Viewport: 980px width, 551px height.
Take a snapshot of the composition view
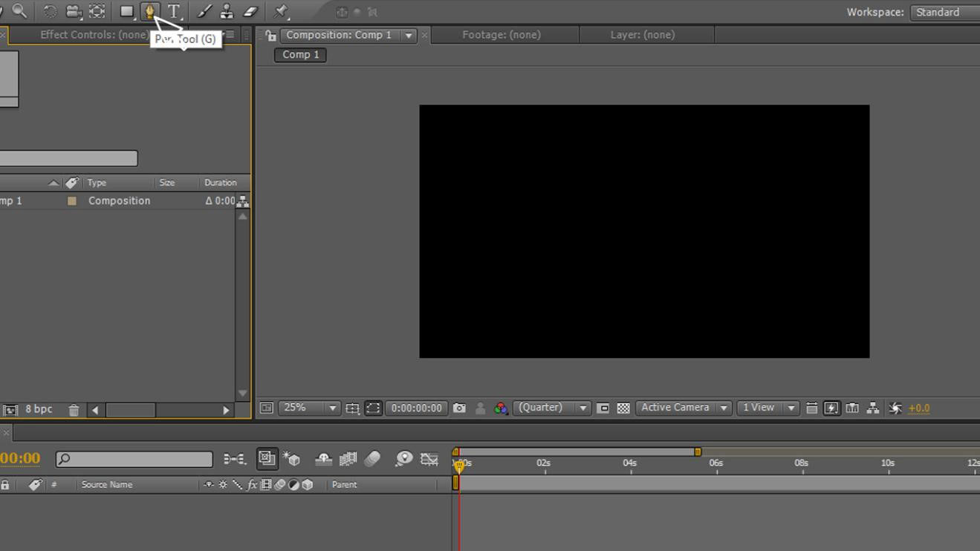coord(459,407)
